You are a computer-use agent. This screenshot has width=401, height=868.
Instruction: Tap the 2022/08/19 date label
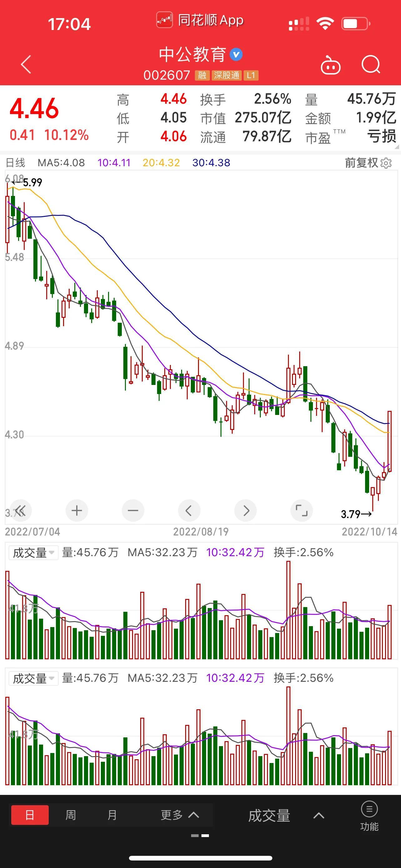click(201, 532)
